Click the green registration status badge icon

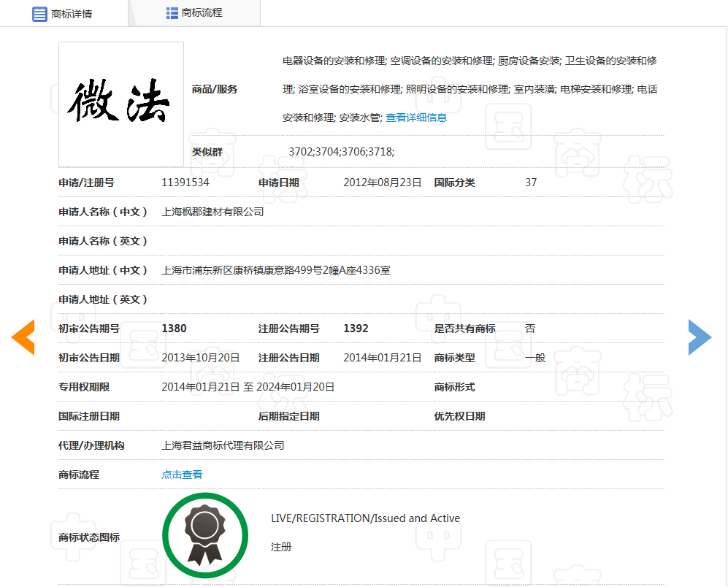tap(205, 535)
